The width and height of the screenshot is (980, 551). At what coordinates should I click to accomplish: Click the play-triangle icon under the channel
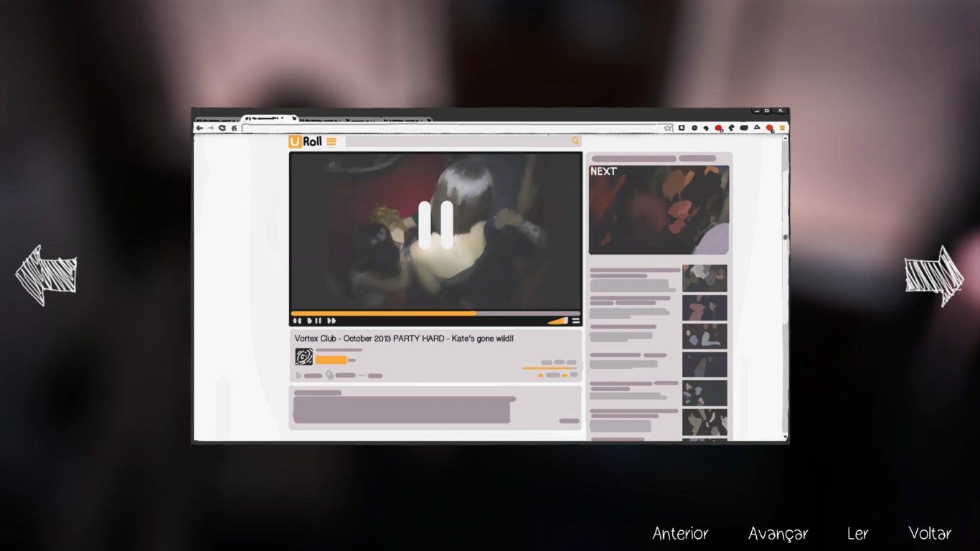298,375
